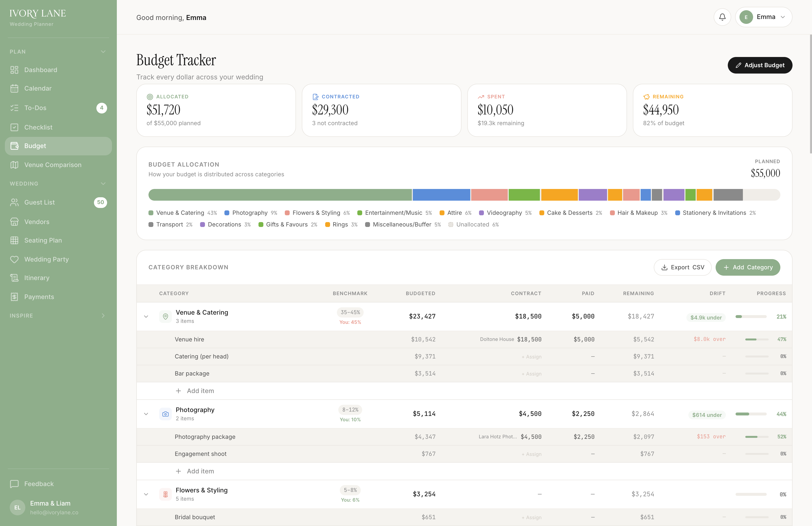The height and width of the screenshot is (526, 812).
Task: Export the category breakdown as CSV
Action: [682, 267]
